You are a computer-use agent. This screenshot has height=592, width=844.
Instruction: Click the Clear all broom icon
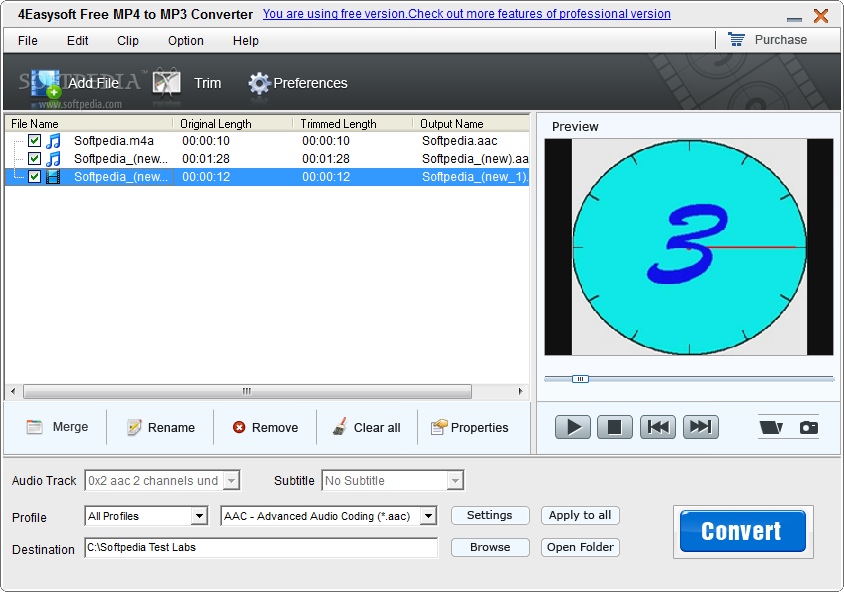point(340,427)
